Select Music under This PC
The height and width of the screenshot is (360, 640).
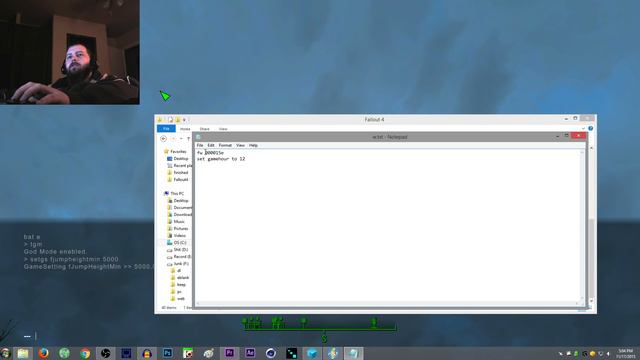coord(176,221)
